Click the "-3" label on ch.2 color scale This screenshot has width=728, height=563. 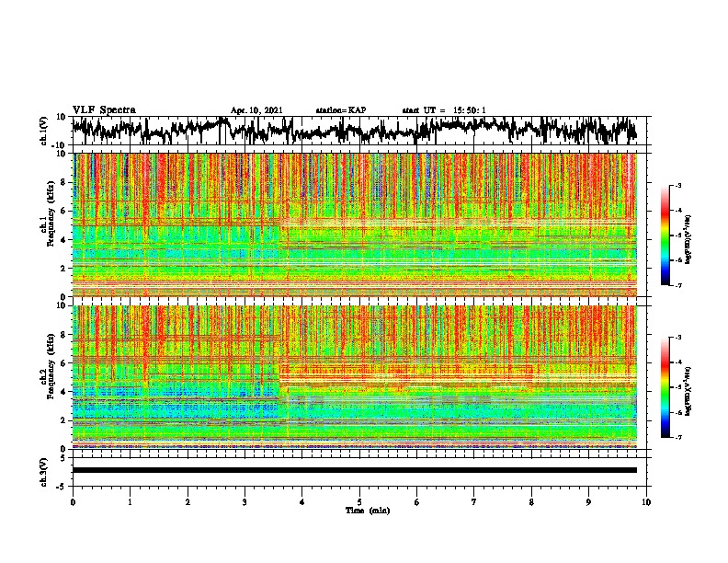click(677, 338)
